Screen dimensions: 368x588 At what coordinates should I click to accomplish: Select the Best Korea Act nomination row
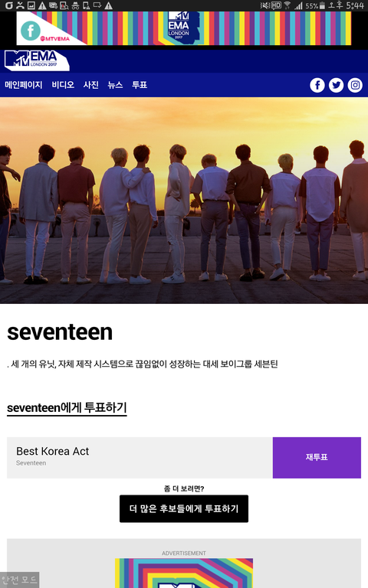click(140, 457)
